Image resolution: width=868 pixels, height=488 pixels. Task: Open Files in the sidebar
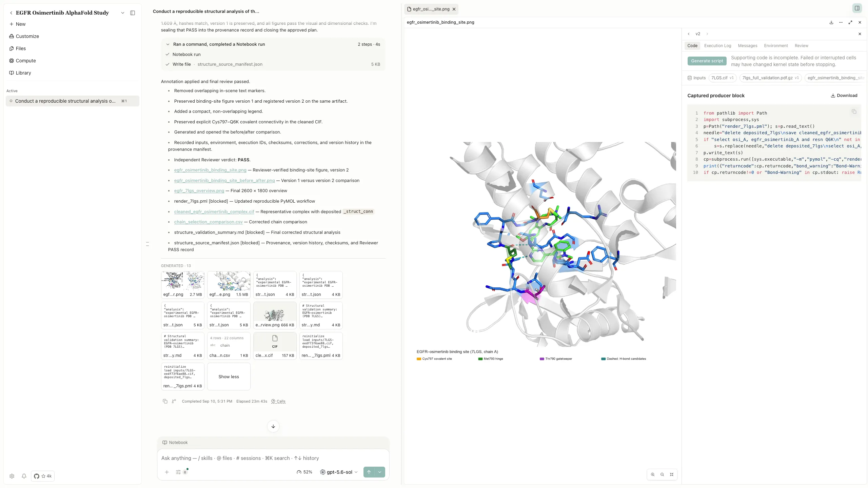[18, 48]
